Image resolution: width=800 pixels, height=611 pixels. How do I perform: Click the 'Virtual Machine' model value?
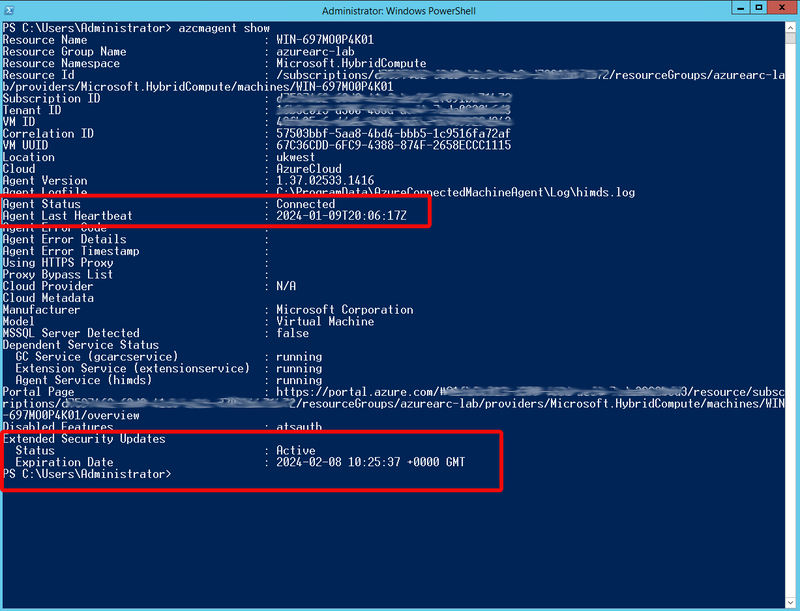[325, 321]
